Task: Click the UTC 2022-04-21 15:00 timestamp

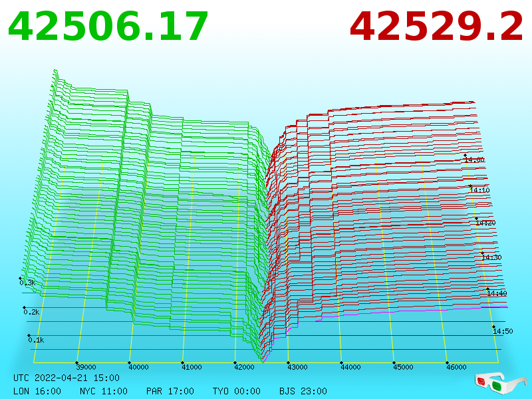Action: [x=66, y=378]
